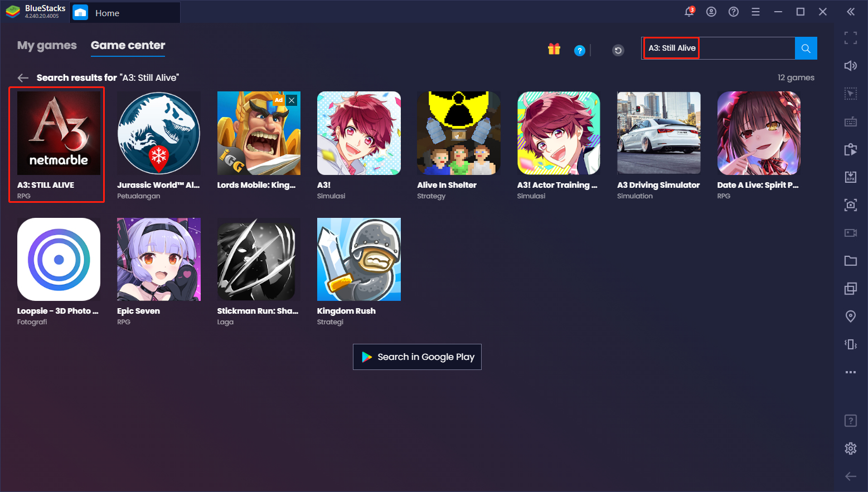Open the multi-instance manager icon
Image resolution: width=868 pixels, height=492 pixels.
(851, 289)
